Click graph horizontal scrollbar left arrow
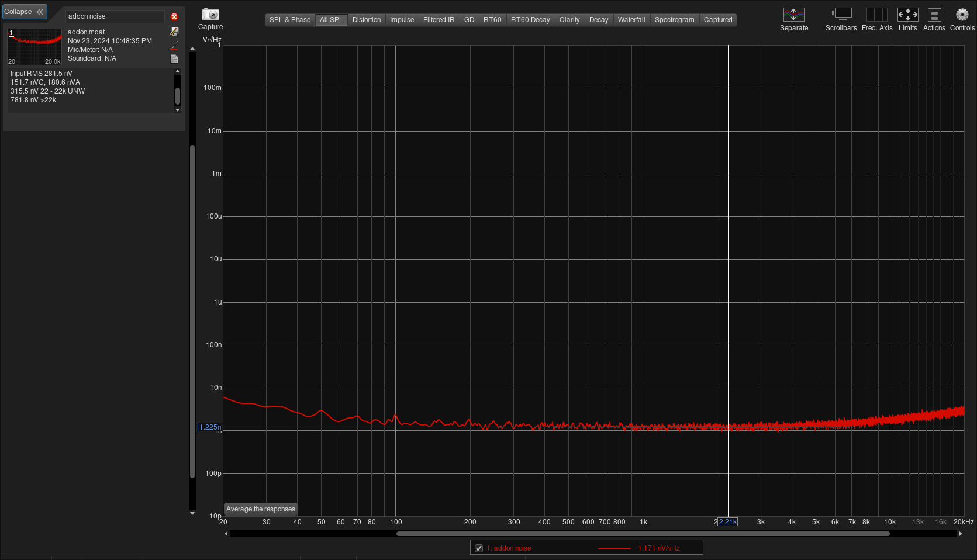The height and width of the screenshot is (560, 977). coord(226,534)
